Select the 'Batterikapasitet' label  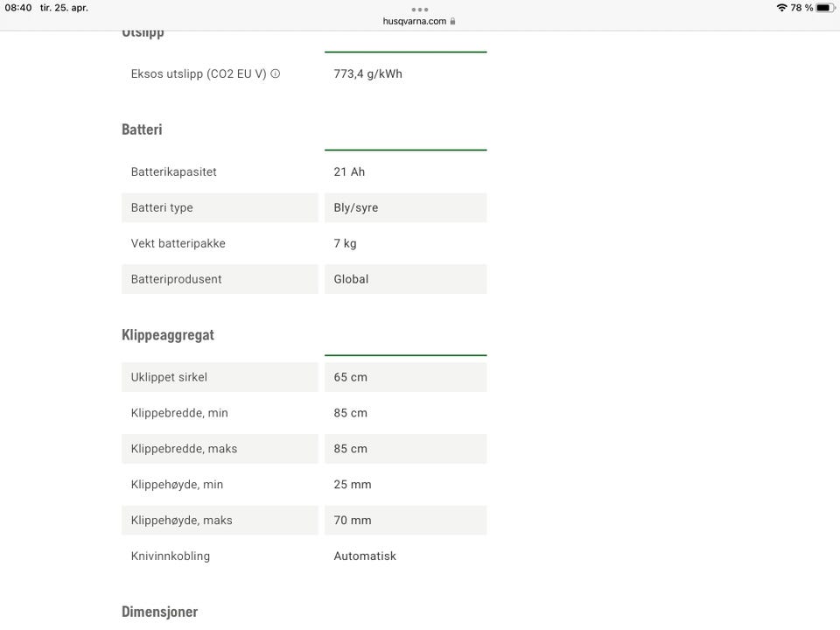pyautogui.click(x=174, y=172)
